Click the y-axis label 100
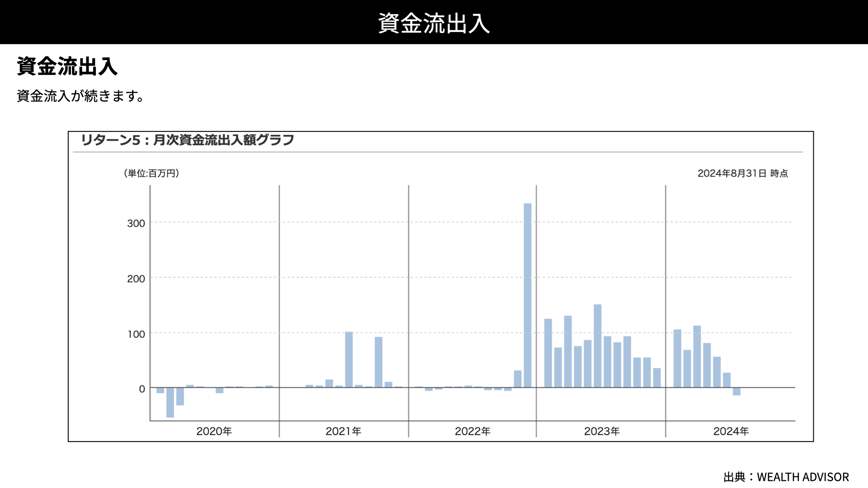The width and height of the screenshot is (868, 488). [x=136, y=334]
